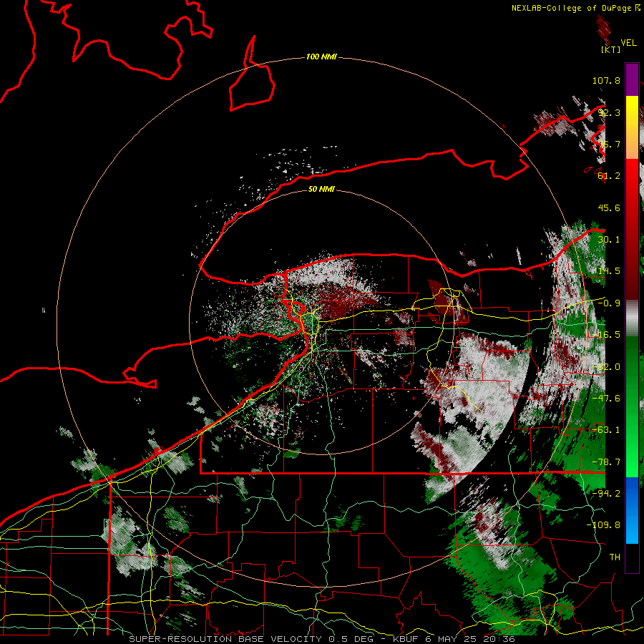
Task: Click the -32.0 velocity scale value
Action: point(606,367)
